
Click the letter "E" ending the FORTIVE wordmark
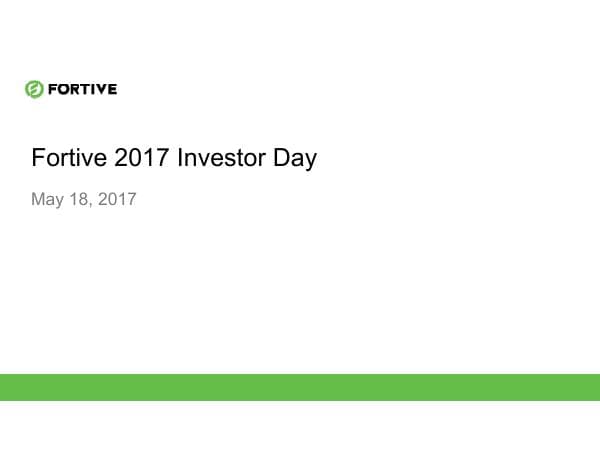point(112,89)
